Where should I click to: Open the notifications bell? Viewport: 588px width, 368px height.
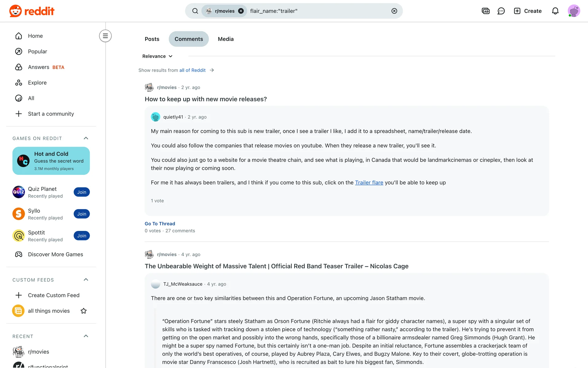click(555, 11)
